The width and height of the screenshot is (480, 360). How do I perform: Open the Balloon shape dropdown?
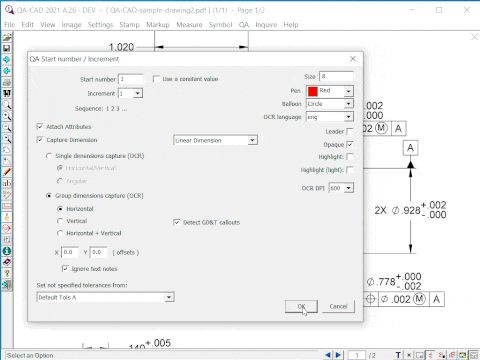click(x=348, y=104)
